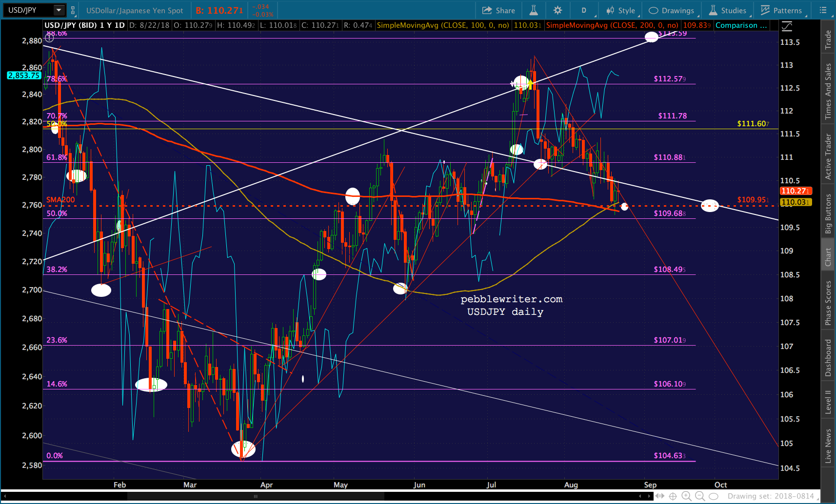Click the symbol link clip icon
This screenshot has height=504, width=836.
pos(73,10)
